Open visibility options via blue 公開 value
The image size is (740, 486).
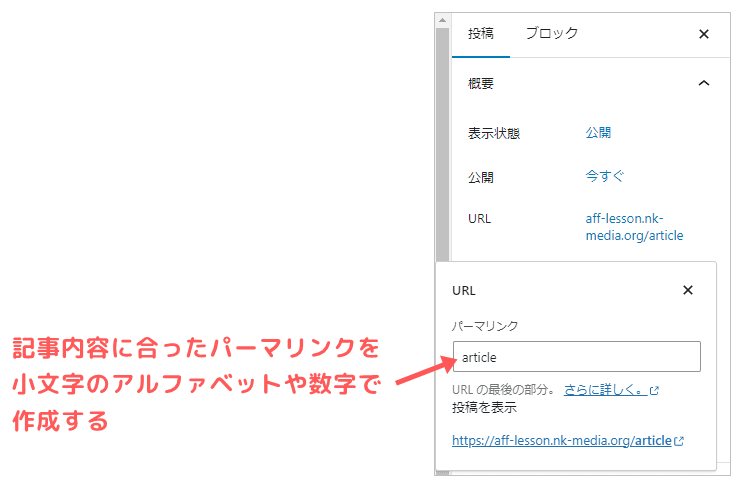pyautogui.click(x=598, y=132)
